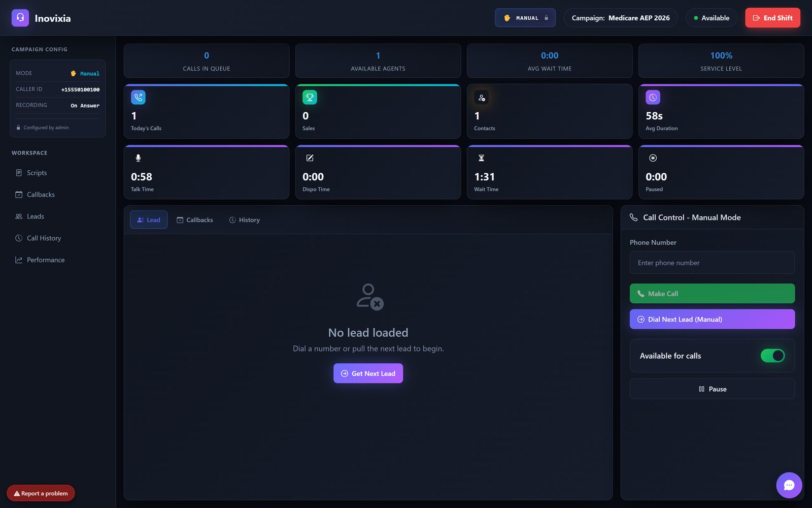Click the Campaign Medicare AEP 2026 pill
812x508 pixels.
pyautogui.click(x=621, y=18)
